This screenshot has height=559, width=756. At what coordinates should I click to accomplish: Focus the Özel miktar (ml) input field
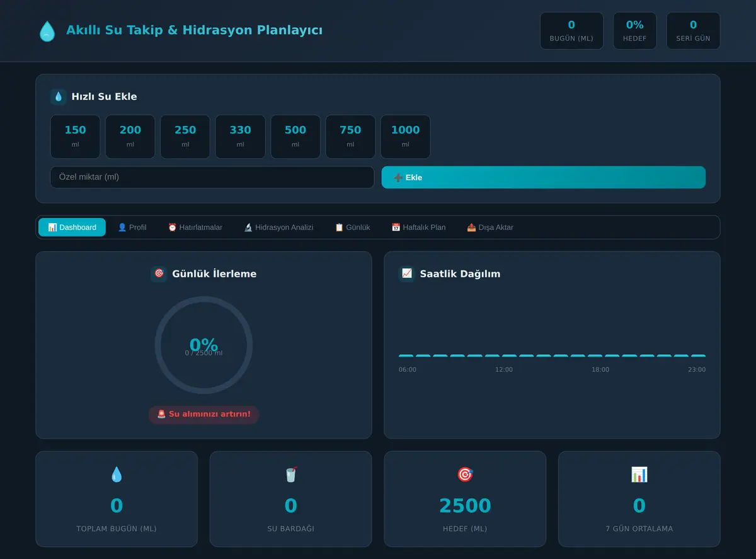212,177
